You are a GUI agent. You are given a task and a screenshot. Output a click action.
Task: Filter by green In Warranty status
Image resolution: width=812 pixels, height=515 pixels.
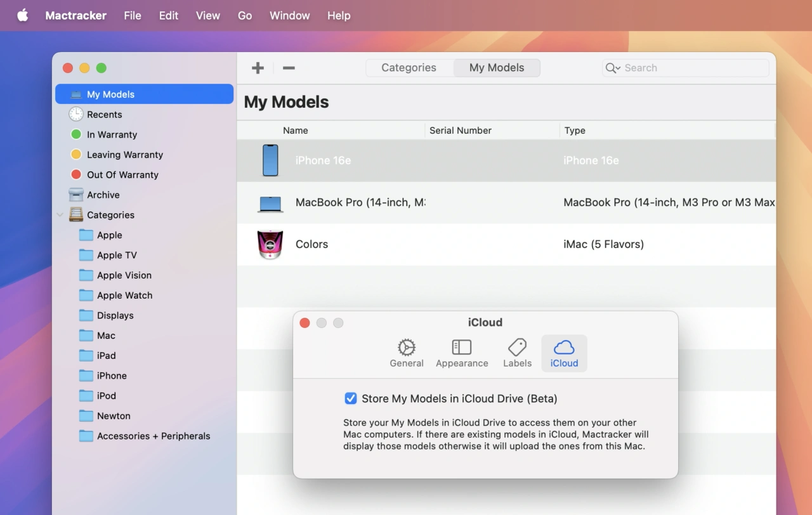pyautogui.click(x=112, y=135)
